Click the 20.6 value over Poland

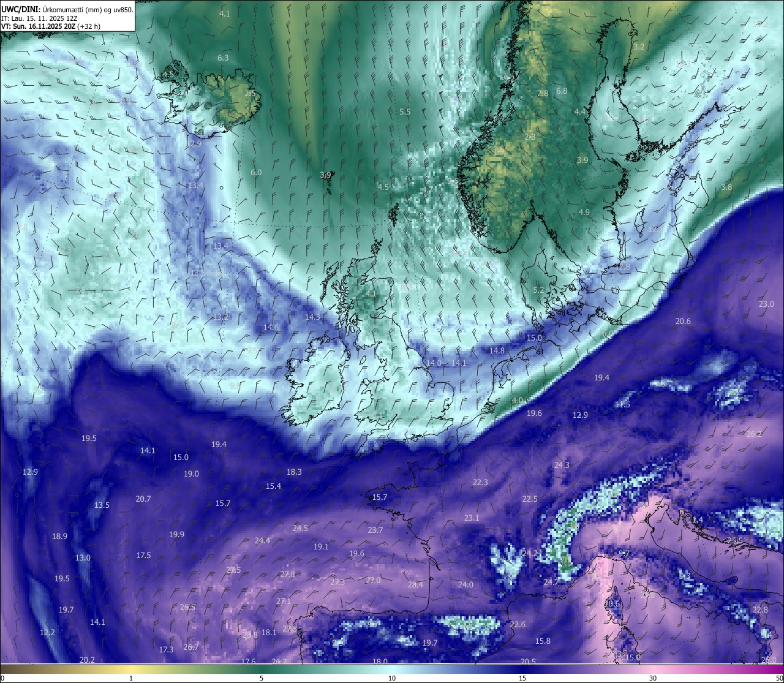683,321
